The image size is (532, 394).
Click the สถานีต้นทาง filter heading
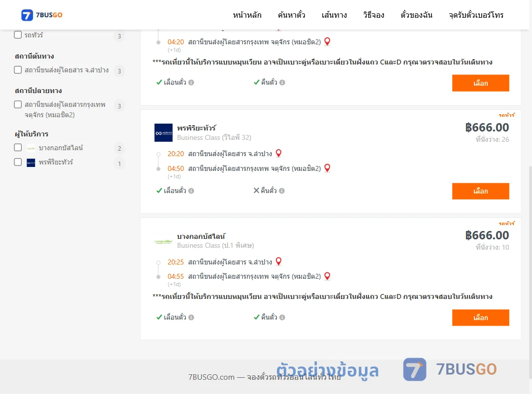34,56
